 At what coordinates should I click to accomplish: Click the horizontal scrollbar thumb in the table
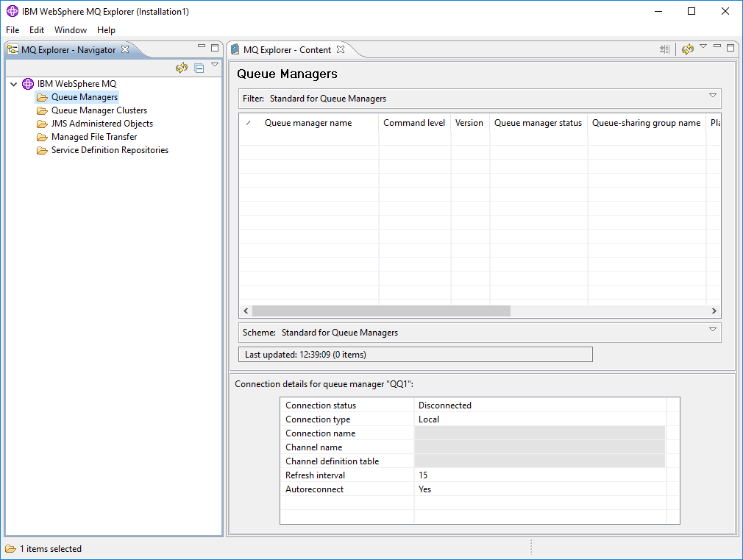tap(382, 311)
